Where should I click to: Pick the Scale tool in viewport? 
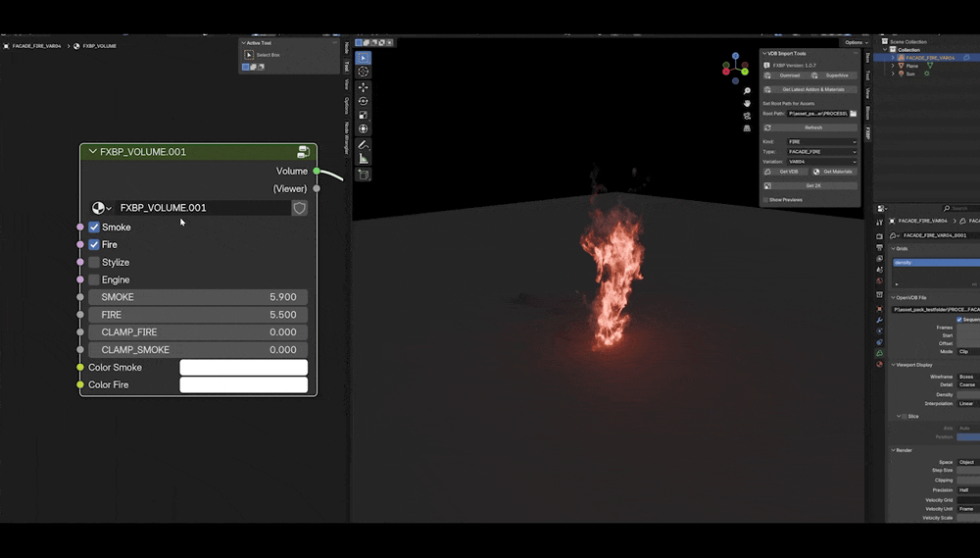point(364,115)
